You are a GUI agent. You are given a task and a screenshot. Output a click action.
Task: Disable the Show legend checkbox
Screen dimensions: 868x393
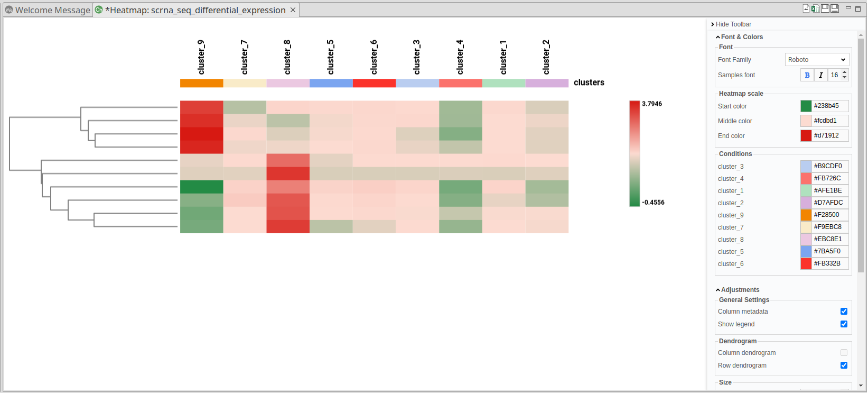coord(844,324)
